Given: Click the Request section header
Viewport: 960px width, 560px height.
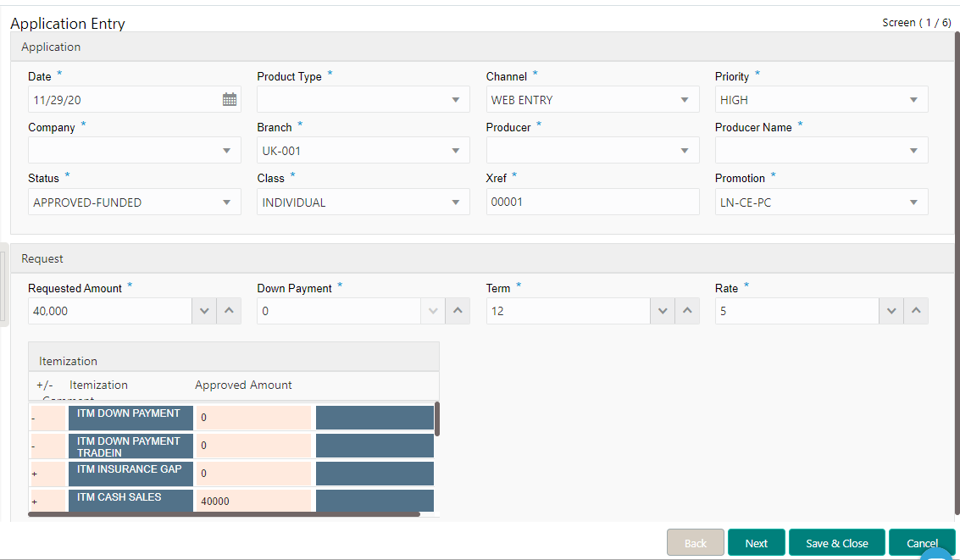Looking at the screenshot, I should (x=482, y=258).
